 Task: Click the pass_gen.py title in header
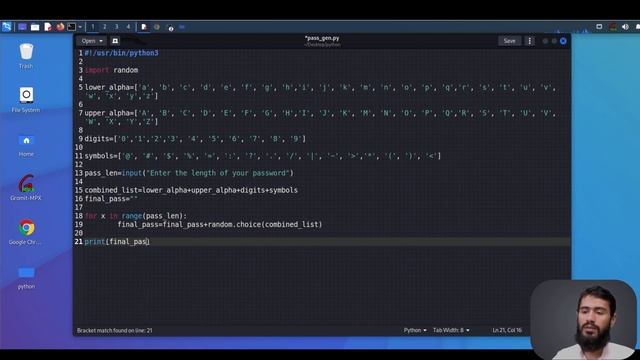[322, 38]
